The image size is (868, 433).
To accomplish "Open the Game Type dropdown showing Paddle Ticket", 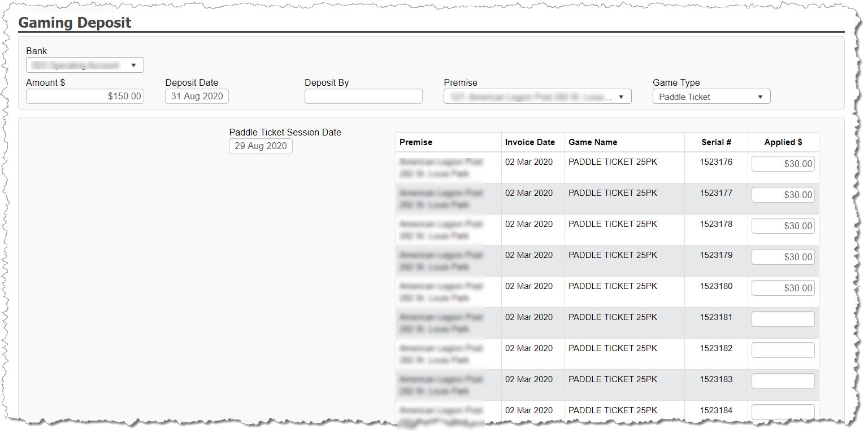I will click(x=711, y=96).
